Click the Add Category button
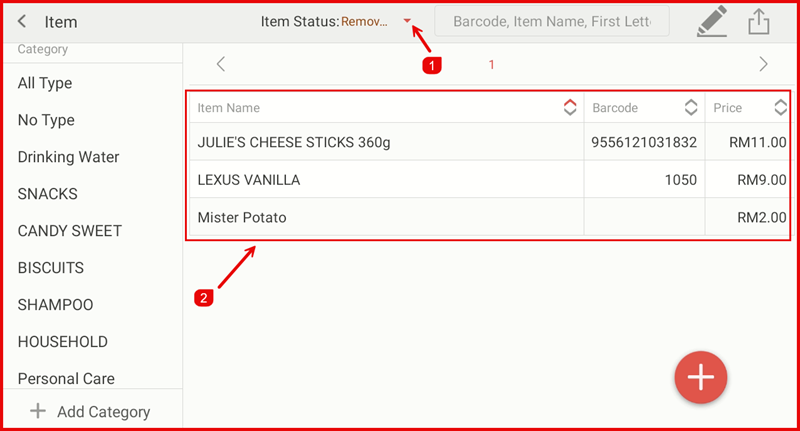 point(103,411)
